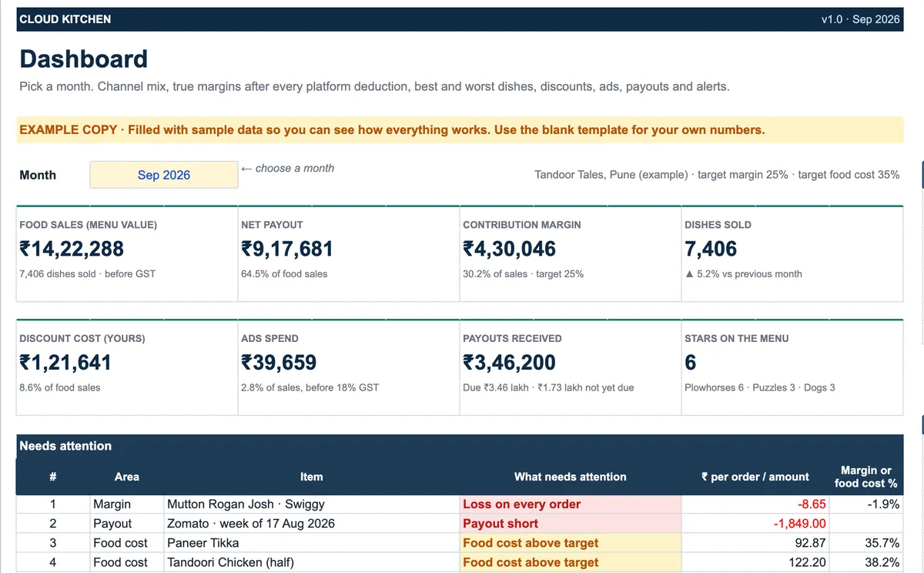The height and width of the screenshot is (573, 924).
Task: Click the dashboard description subtitle text
Action: tap(374, 86)
